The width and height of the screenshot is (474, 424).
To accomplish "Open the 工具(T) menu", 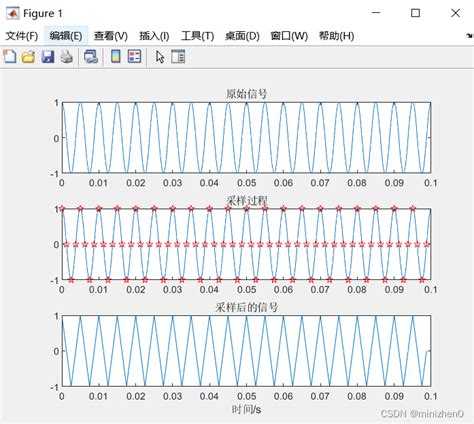I will [197, 36].
